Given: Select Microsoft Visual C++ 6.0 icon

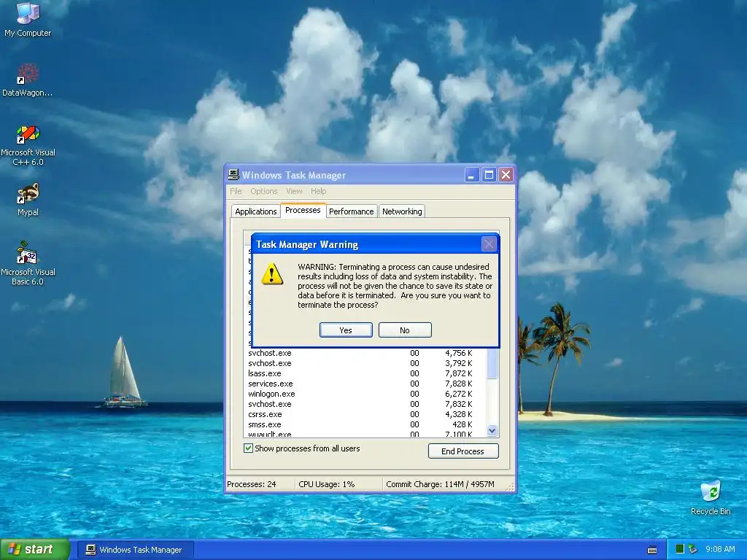Looking at the screenshot, I should (28, 145).
